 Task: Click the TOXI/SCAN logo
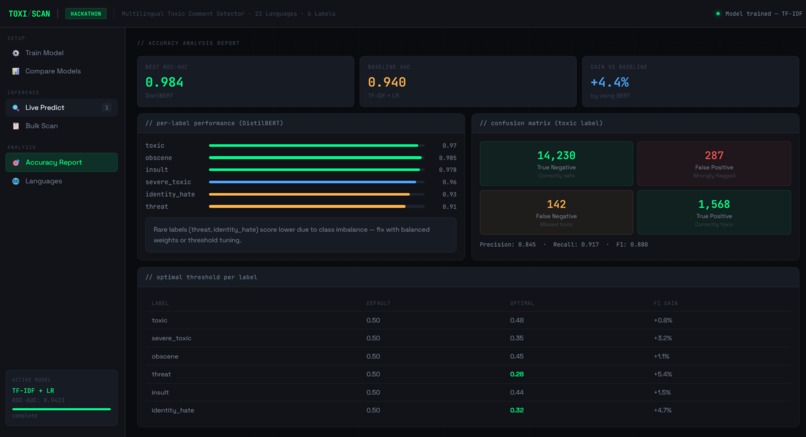[29, 14]
